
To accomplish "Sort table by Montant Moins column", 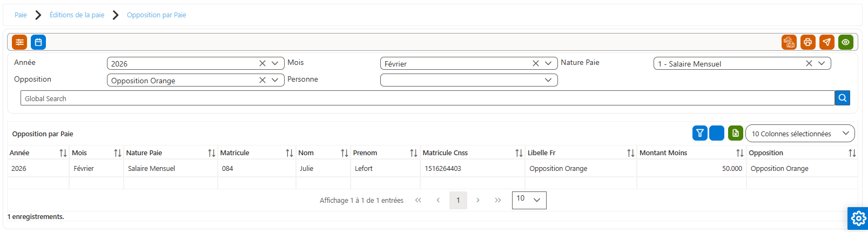I will pyautogui.click(x=740, y=153).
